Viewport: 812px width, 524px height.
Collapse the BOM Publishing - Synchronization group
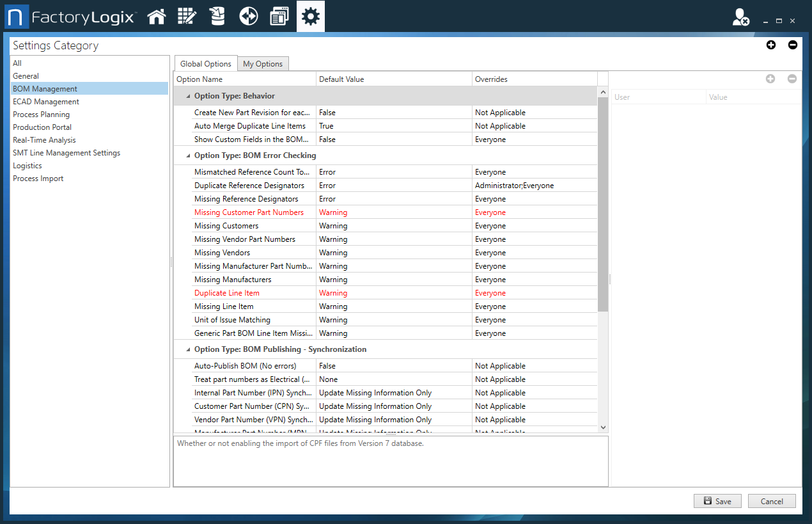[187, 349]
